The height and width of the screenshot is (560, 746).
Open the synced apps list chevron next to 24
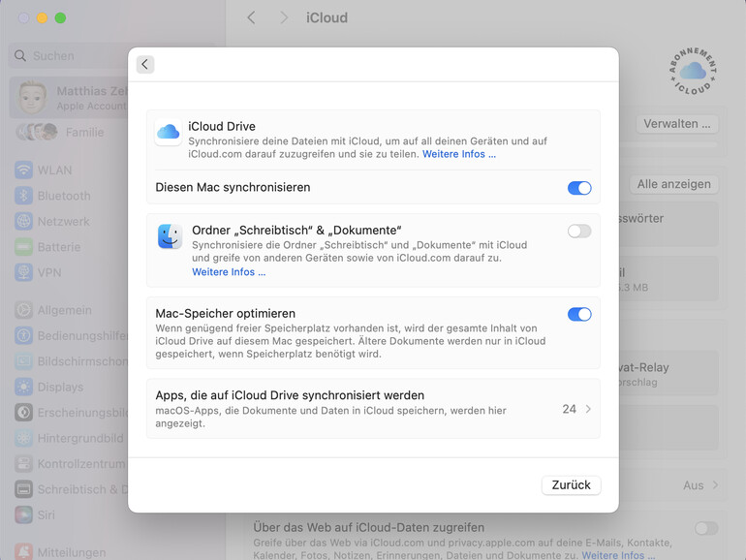tap(588, 409)
